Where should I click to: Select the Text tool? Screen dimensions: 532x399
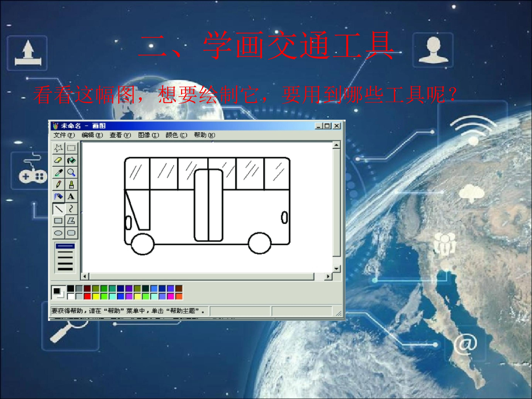pyautogui.click(x=71, y=197)
